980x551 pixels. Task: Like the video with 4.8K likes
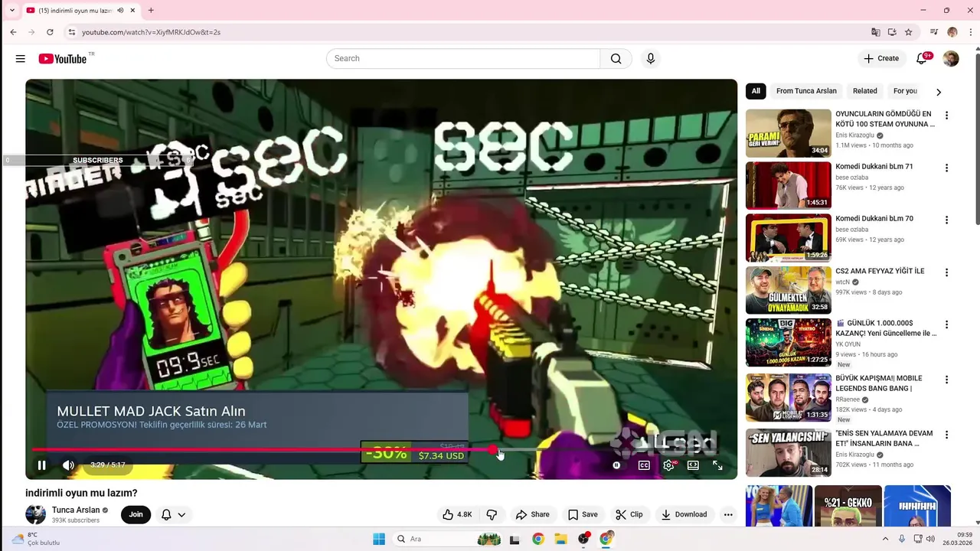[457, 515]
